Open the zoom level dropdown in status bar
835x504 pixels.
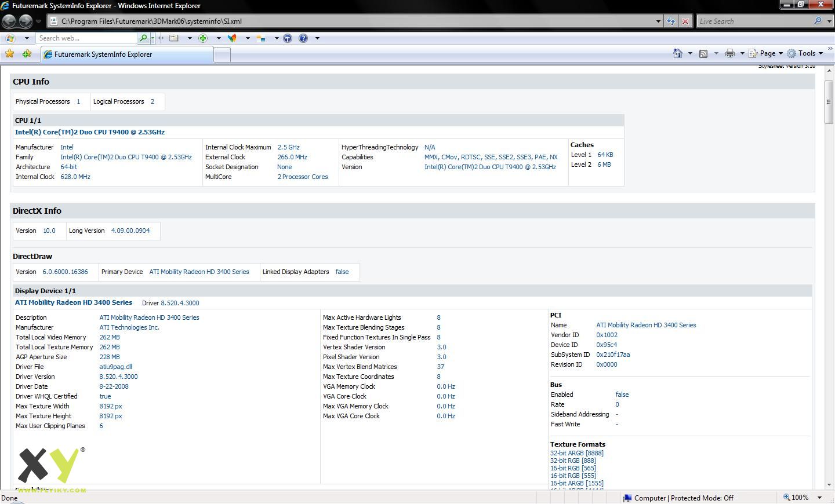coord(819,498)
